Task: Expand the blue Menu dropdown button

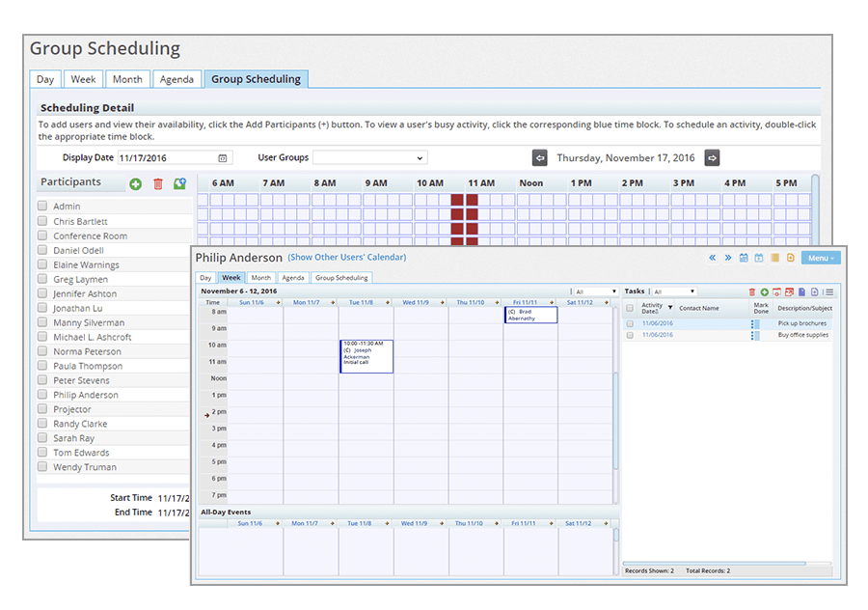Action: 821,258
